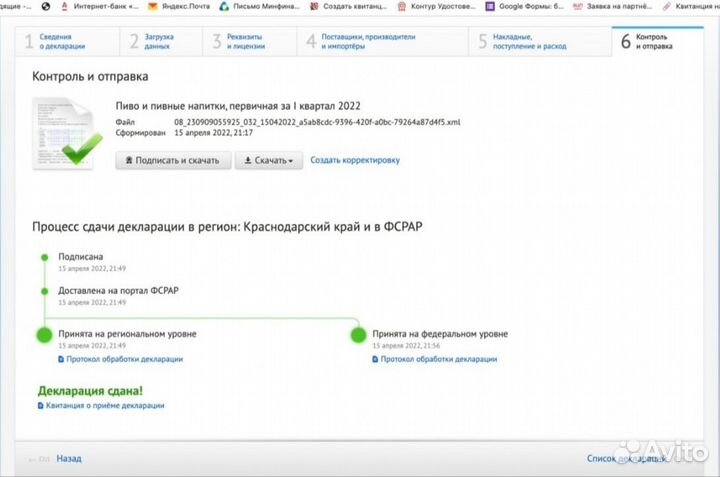The height and width of the screenshot is (477, 720).
Task: Open the Google Формы bookmark
Action: pos(524,6)
